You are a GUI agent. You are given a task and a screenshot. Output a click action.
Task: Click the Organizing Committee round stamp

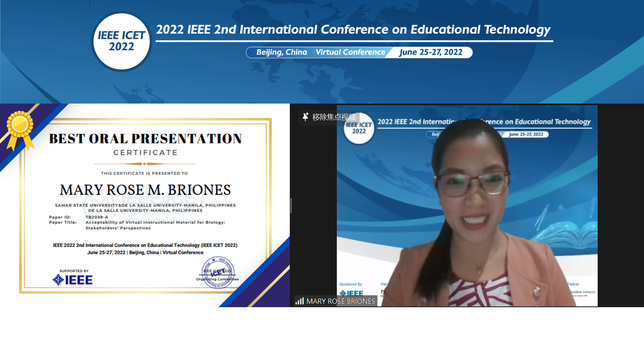tap(218, 273)
